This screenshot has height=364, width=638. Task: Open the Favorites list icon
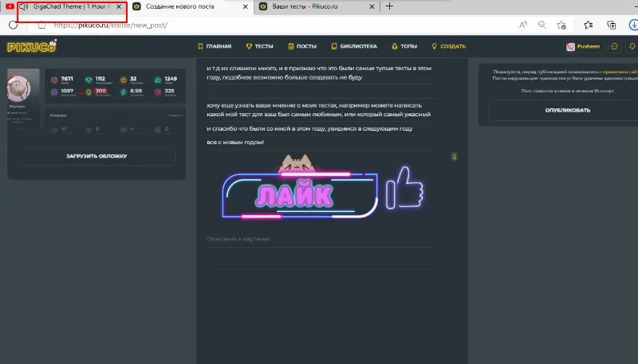click(589, 25)
